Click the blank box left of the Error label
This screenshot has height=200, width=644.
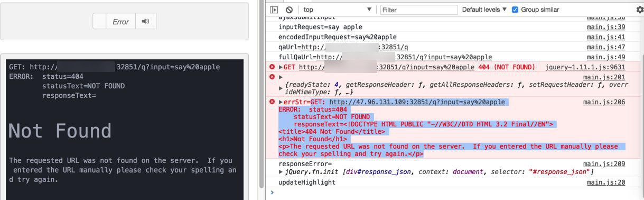pos(100,21)
